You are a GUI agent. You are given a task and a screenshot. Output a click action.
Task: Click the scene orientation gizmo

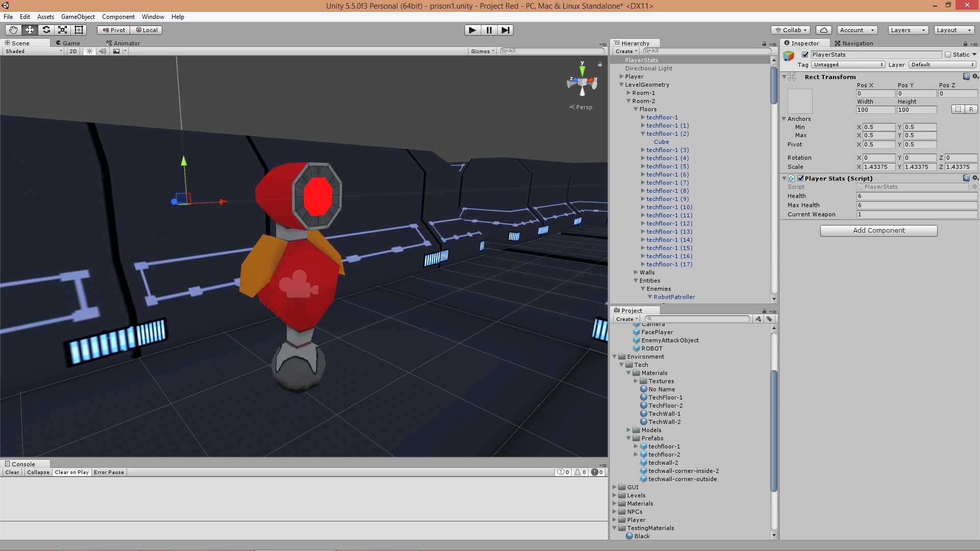582,82
